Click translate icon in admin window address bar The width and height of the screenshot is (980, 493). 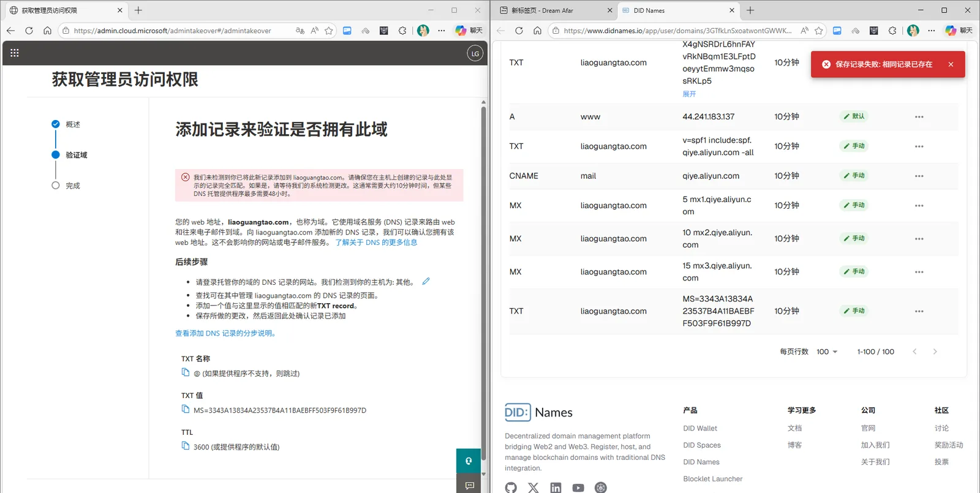(300, 31)
